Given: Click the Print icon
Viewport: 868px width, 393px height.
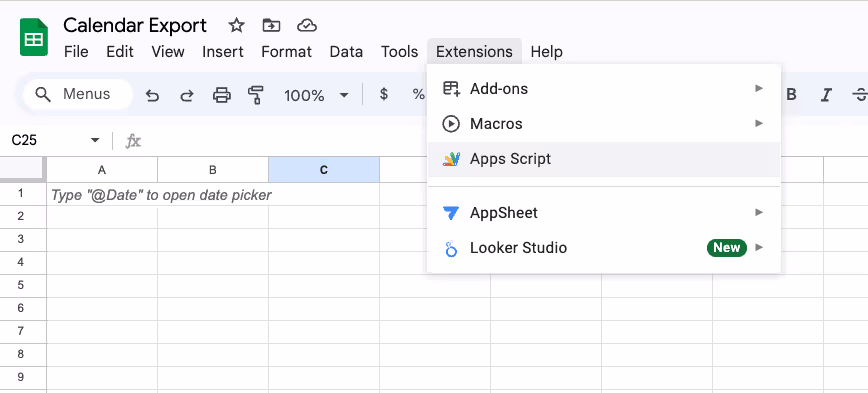Looking at the screenshot, I should 221,96.
